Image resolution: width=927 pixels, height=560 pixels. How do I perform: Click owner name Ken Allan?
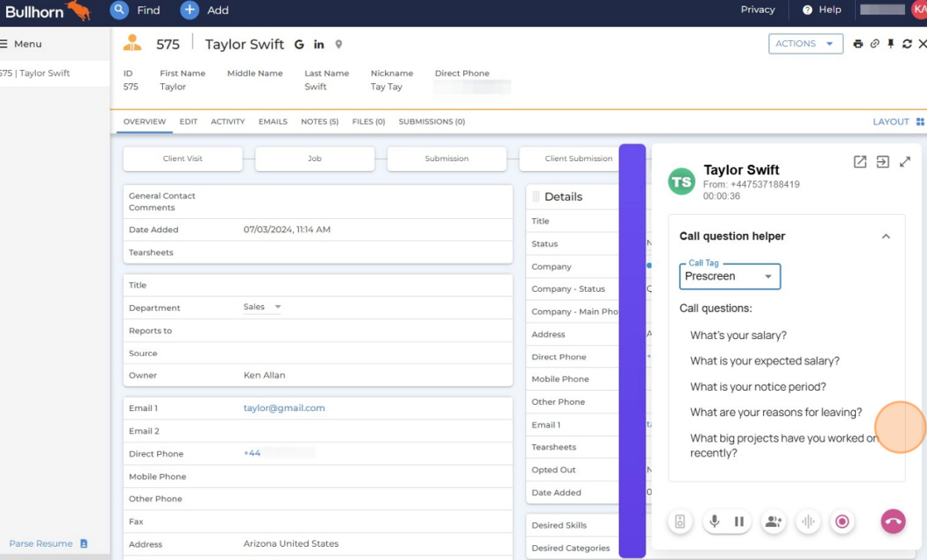coord(264,376)
